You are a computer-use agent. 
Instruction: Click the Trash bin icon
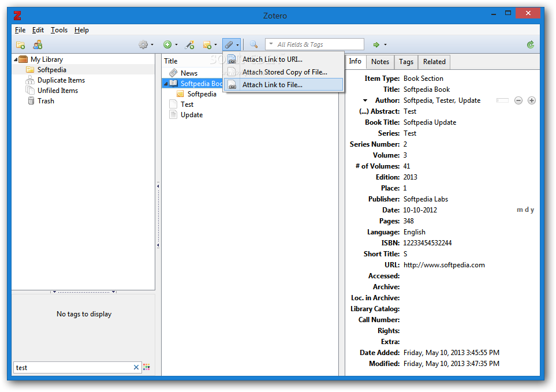click(x=31, y=100)
